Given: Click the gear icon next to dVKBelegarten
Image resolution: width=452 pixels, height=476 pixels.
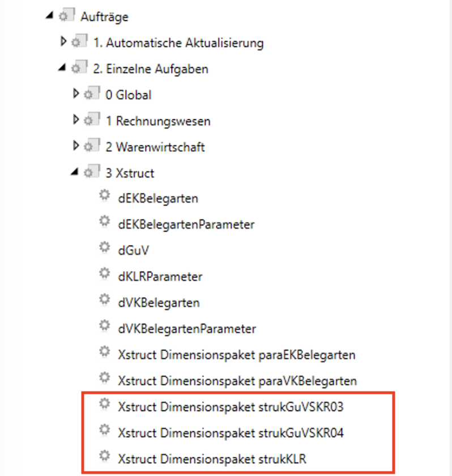Looking at the screenshot, I should point(104,300).
